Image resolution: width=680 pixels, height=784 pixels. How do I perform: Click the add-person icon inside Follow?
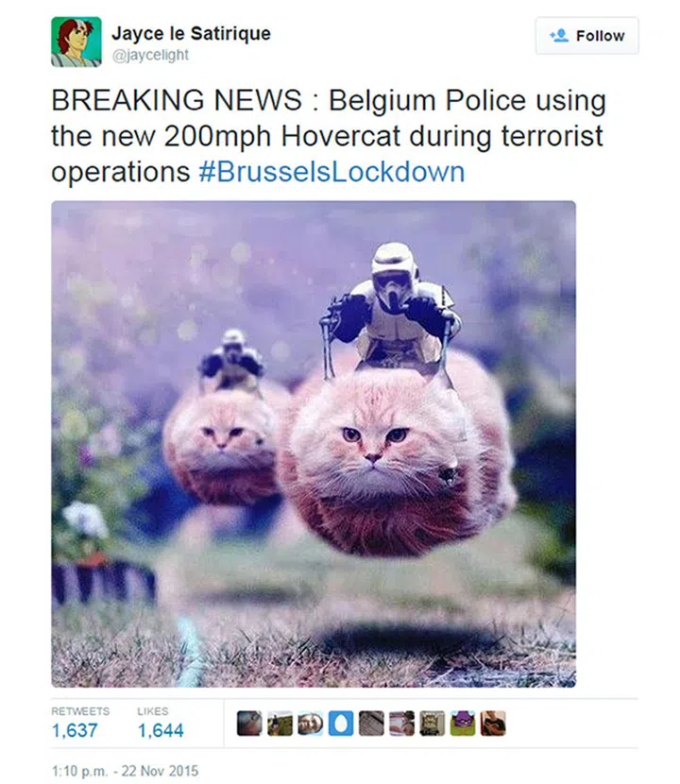559,36
